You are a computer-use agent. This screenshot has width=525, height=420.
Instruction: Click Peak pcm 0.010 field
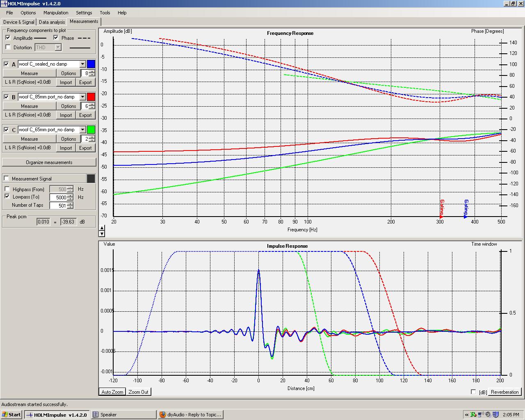click(43, 221)
